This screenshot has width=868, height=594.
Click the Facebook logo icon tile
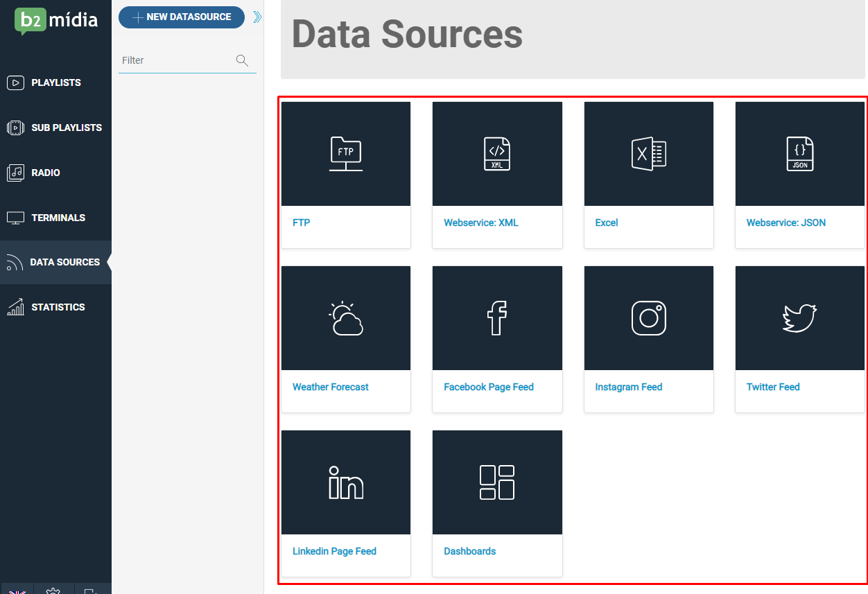coord(497,318)
